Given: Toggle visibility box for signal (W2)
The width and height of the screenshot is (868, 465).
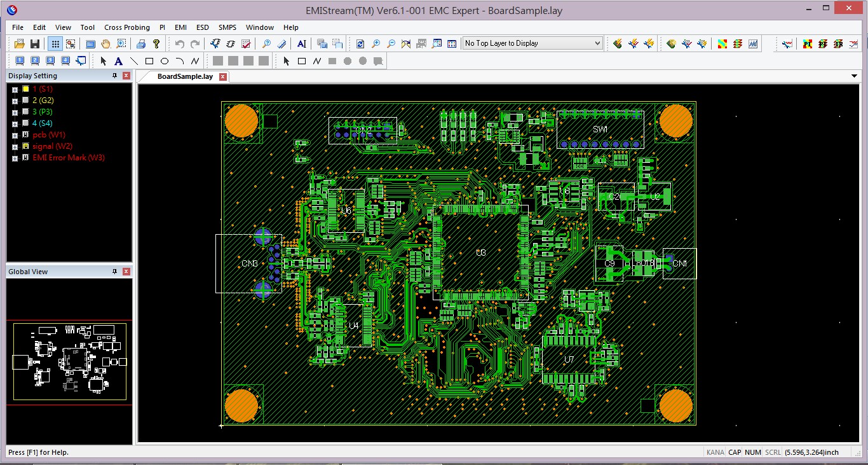Looking at the screenshot, I should (25, 146).
